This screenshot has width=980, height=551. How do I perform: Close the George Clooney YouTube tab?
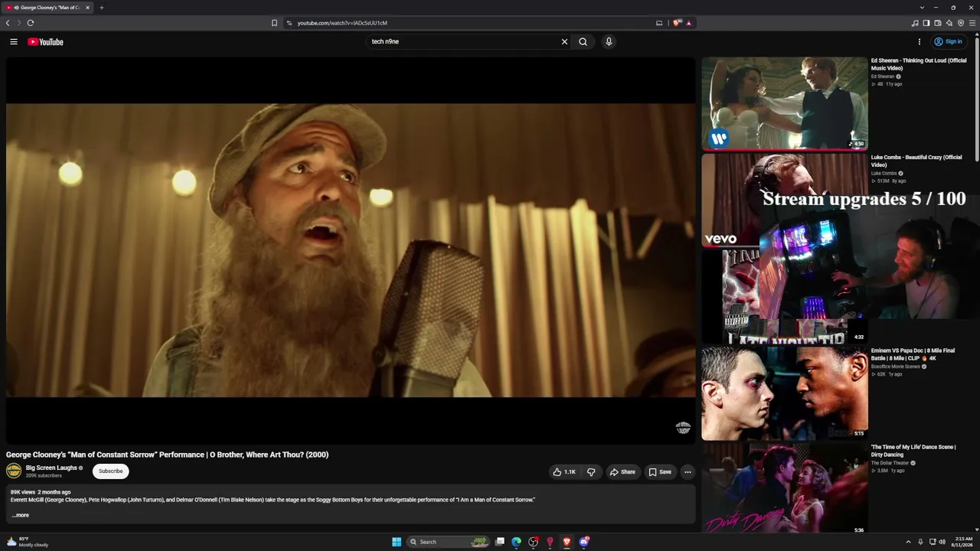click(x=87, y=8)
